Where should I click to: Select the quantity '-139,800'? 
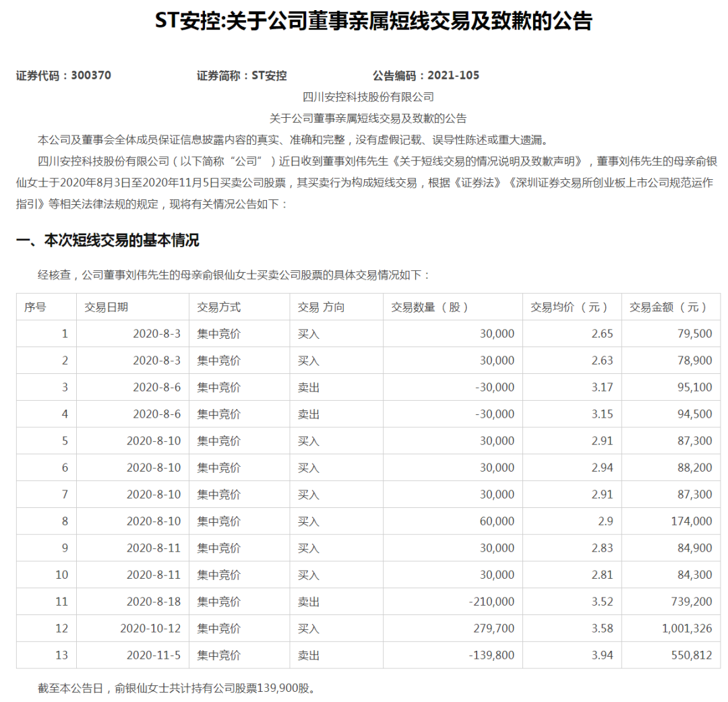[x=491, y=656]
